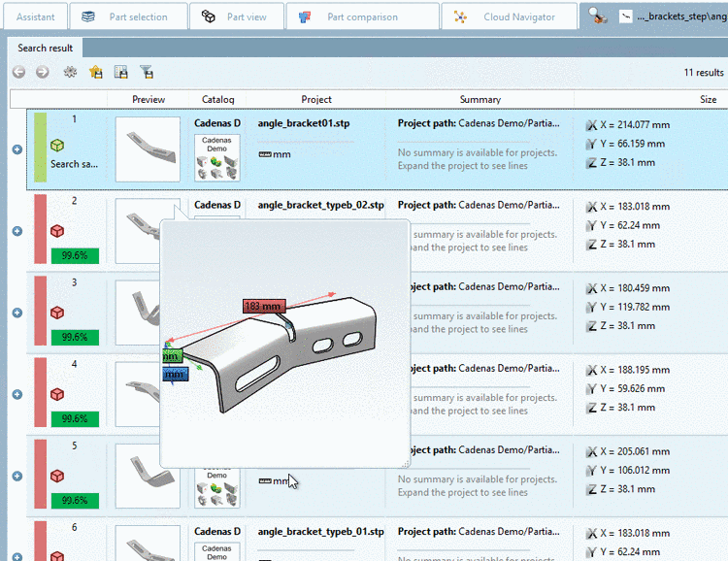Expand result row 4 with plus button
Viewport: 728px width, 561px height.
(x=17, y=394)
